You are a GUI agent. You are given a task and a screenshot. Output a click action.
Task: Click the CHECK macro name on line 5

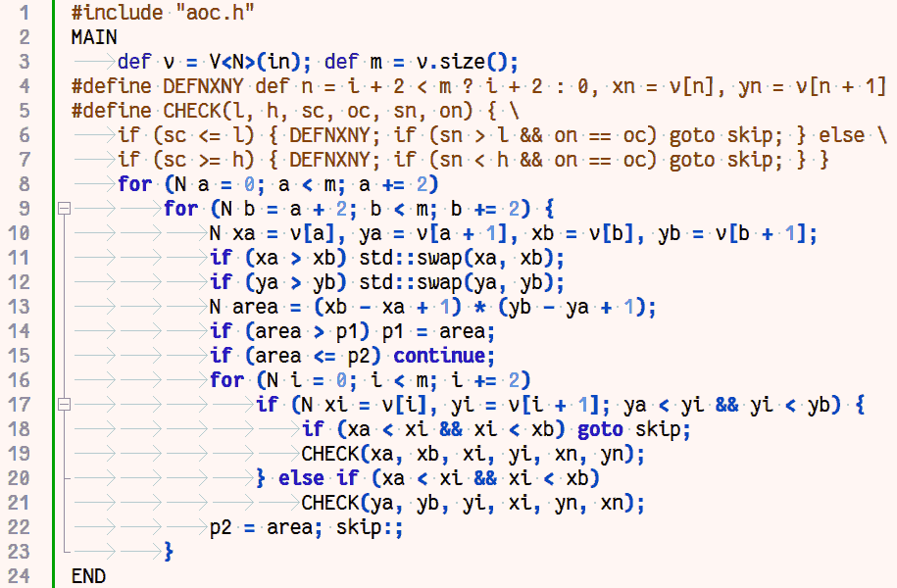coord(192,111)
